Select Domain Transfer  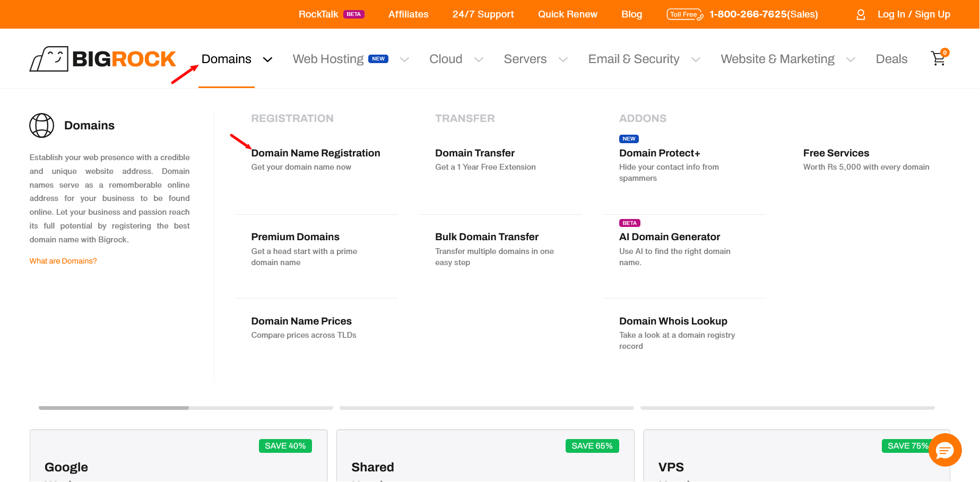coord(475,153)
